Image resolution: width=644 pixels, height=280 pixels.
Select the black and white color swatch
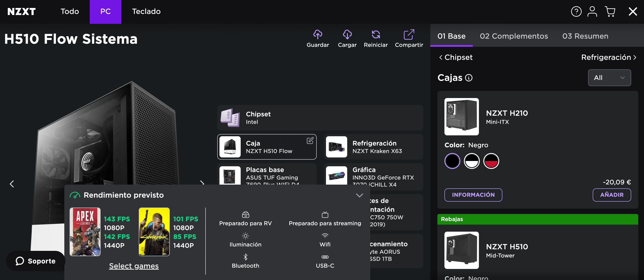click(471, 161)
